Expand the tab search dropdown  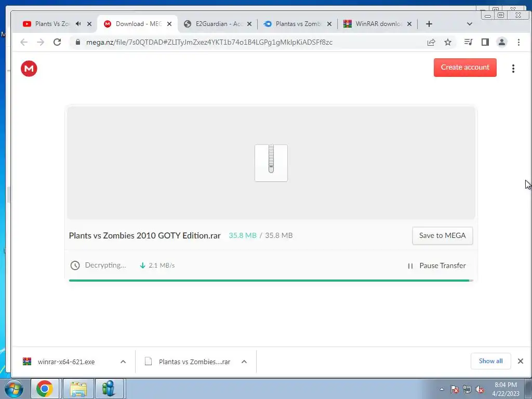pos(470,24)
